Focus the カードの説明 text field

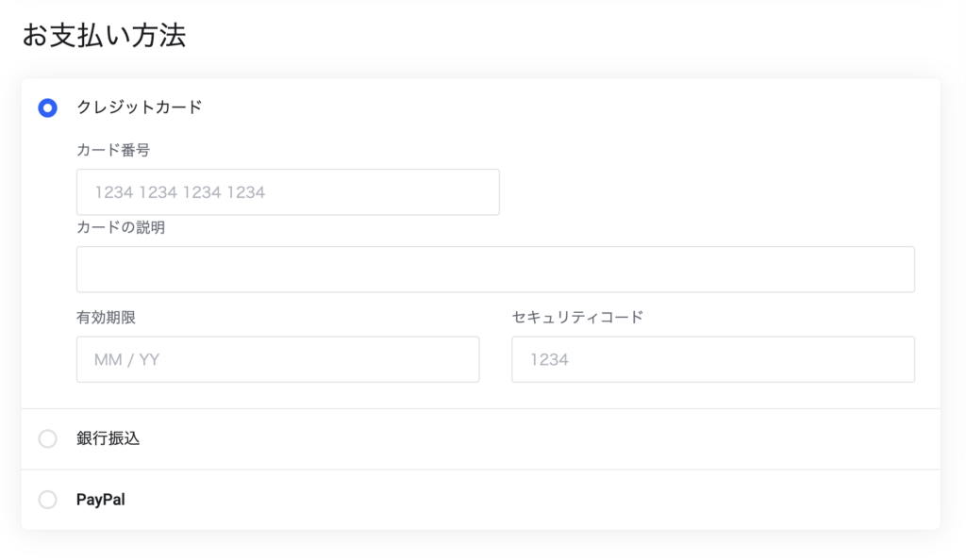click(495, 270)
